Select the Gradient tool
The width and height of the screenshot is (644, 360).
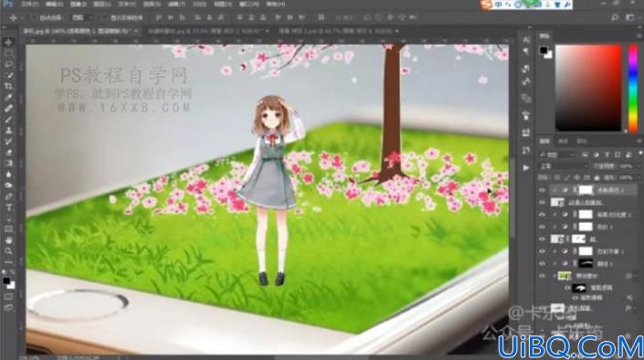pyautogui.click(x=8, y=164)
